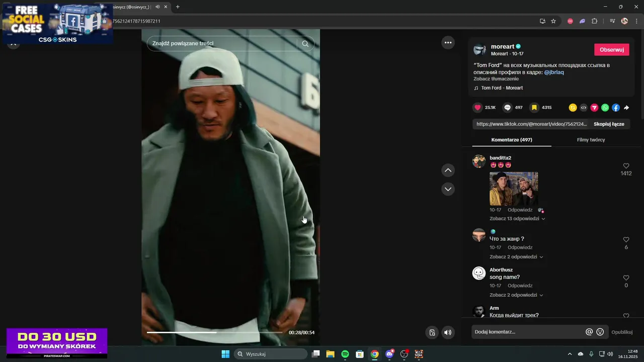Click Zobacz tłumaczenie to translate the caption
Screen dimensions: 644x362
(496, 79)
